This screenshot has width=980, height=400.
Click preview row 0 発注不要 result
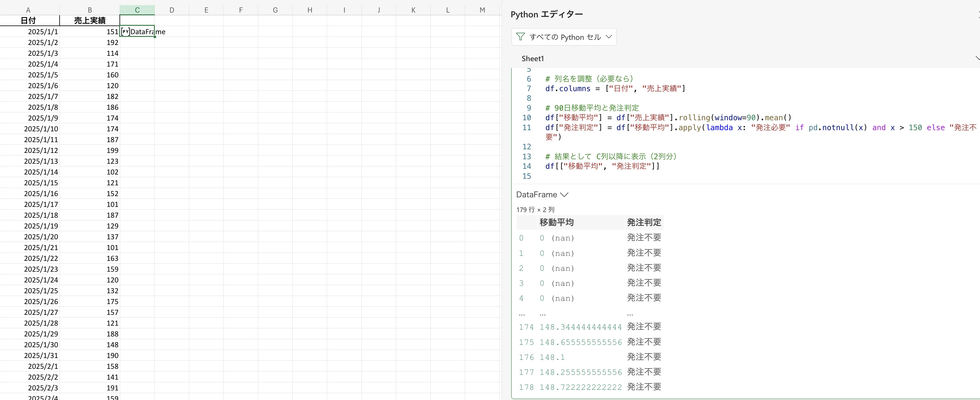click(644, 238)
